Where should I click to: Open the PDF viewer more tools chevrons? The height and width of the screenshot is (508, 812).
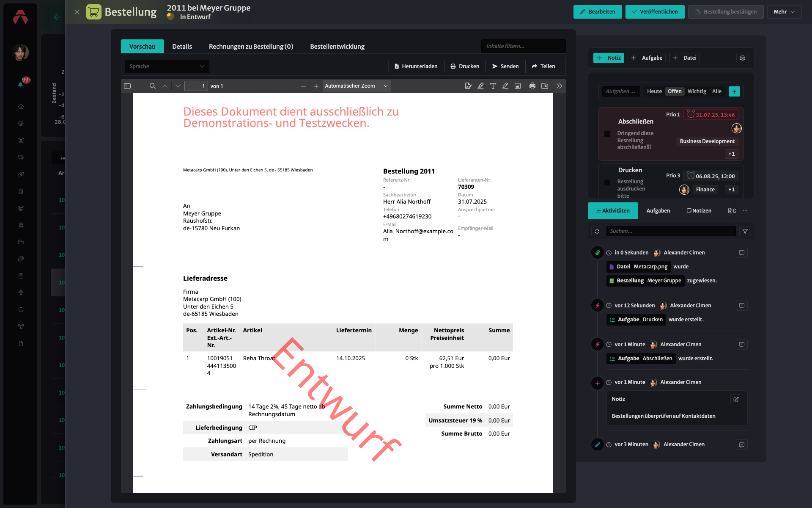click(x=559, y=86)
